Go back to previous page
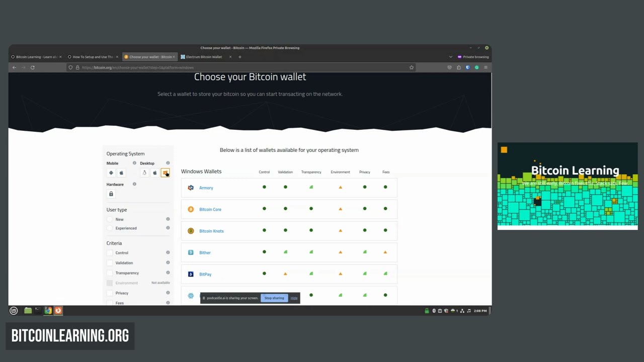644x362 pixels. 14,67
